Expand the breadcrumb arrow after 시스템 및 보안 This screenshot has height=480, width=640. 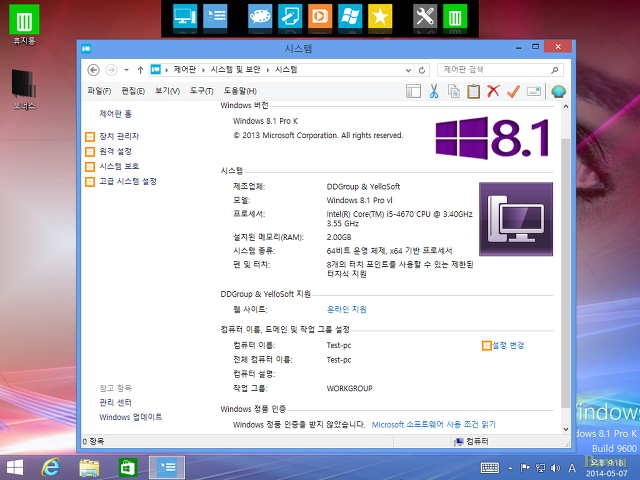tap(268, 70)
